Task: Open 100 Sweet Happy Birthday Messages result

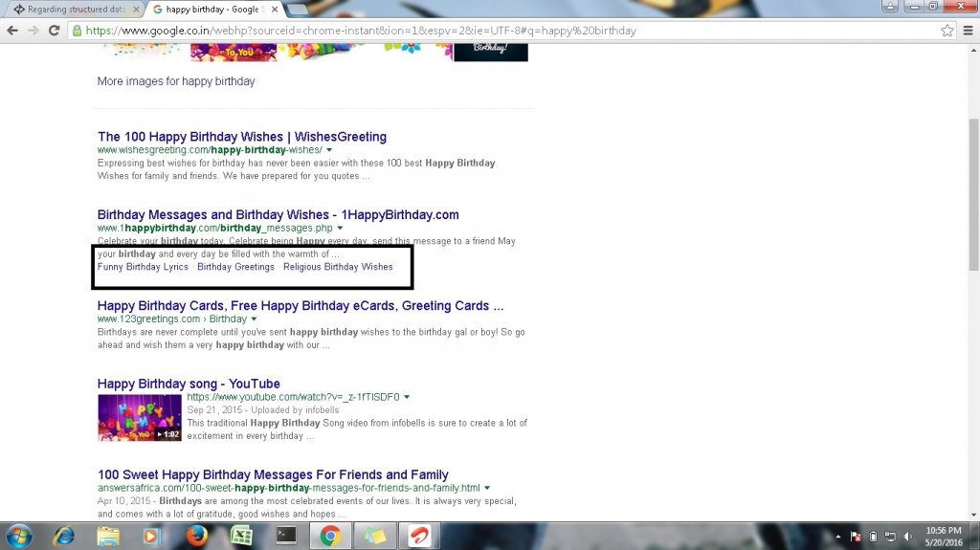Action: pos(273,475)
